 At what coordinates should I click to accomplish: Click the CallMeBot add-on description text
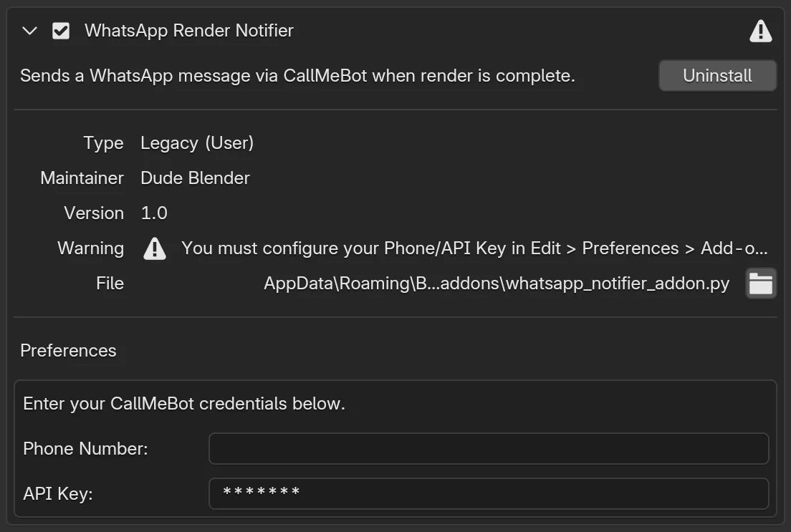(297, 76)
